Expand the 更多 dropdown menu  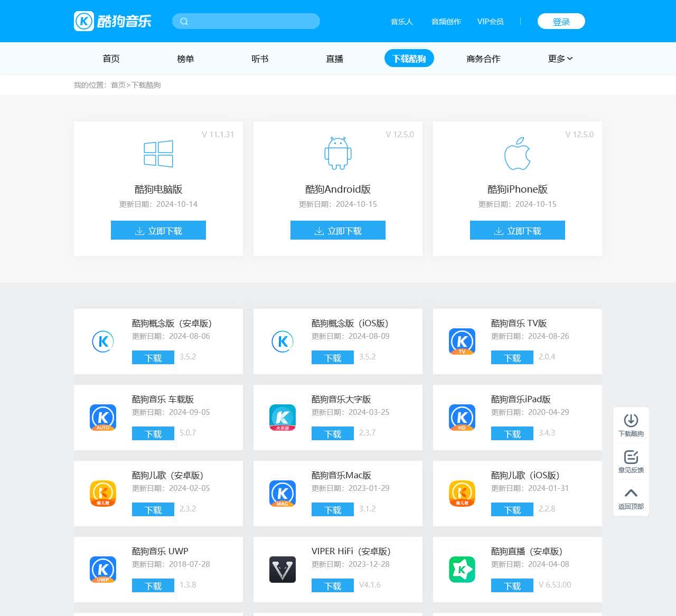point(560,59)
